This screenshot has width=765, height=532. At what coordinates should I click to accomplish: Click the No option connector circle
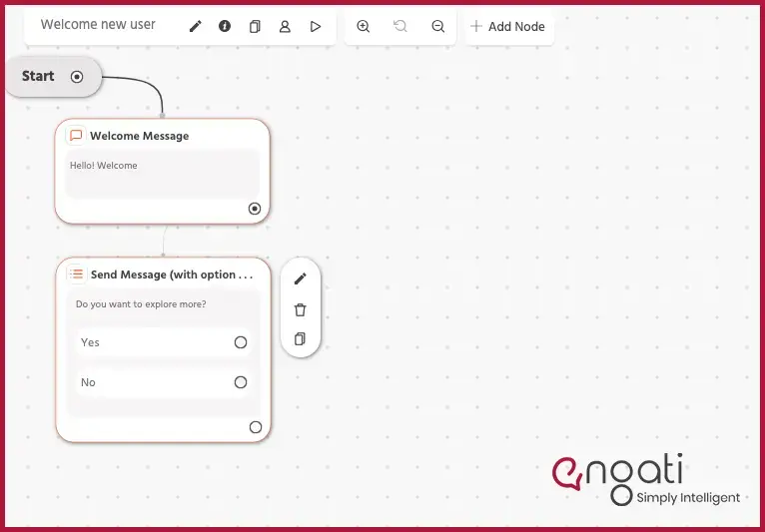pyautogui.click(x=241, y=382)
